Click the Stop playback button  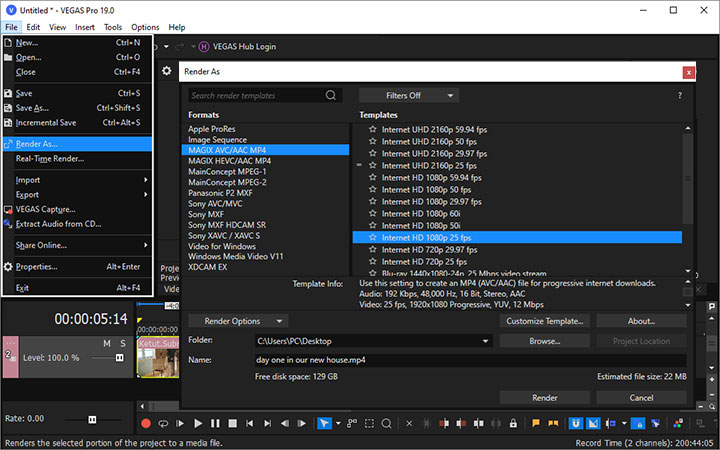click(x=234, y=423)
